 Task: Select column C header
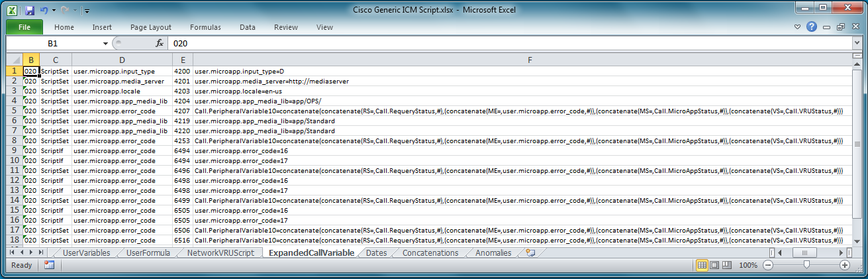[x=56, y=60]
